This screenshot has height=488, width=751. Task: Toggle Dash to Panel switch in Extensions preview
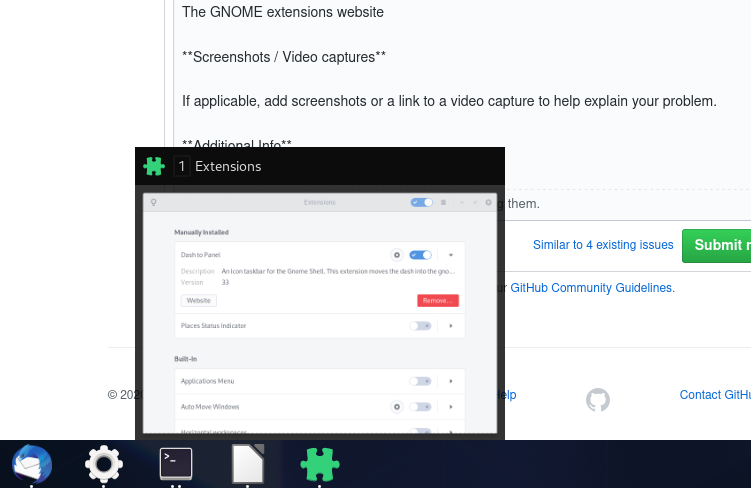point(421,255)
